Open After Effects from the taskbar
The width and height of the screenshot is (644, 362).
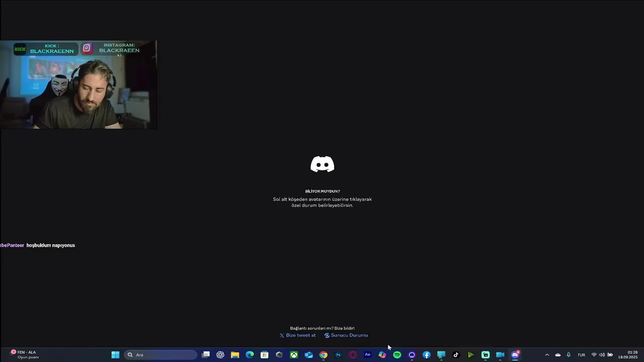[368, 355]
